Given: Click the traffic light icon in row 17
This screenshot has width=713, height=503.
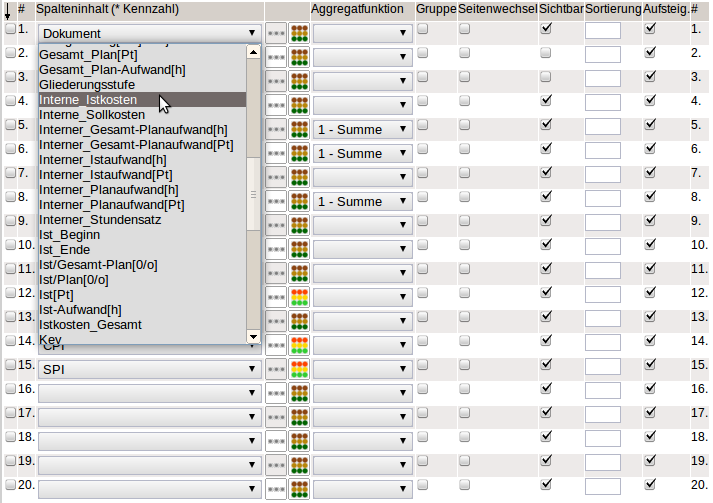Looking at the screenshot, I should (x=299, y=417).
